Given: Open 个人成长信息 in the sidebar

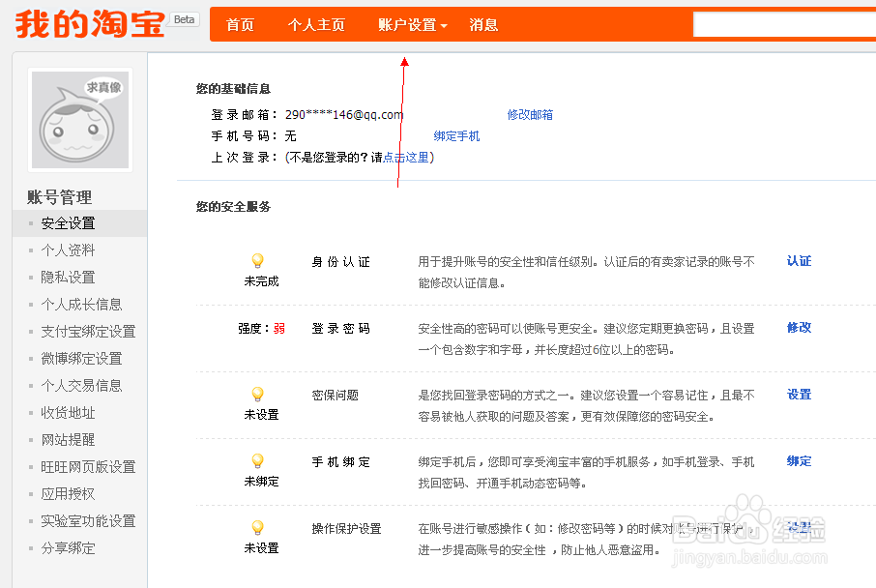Looking at the screenshot, I should pyautogui.click(x=81, y=304).
